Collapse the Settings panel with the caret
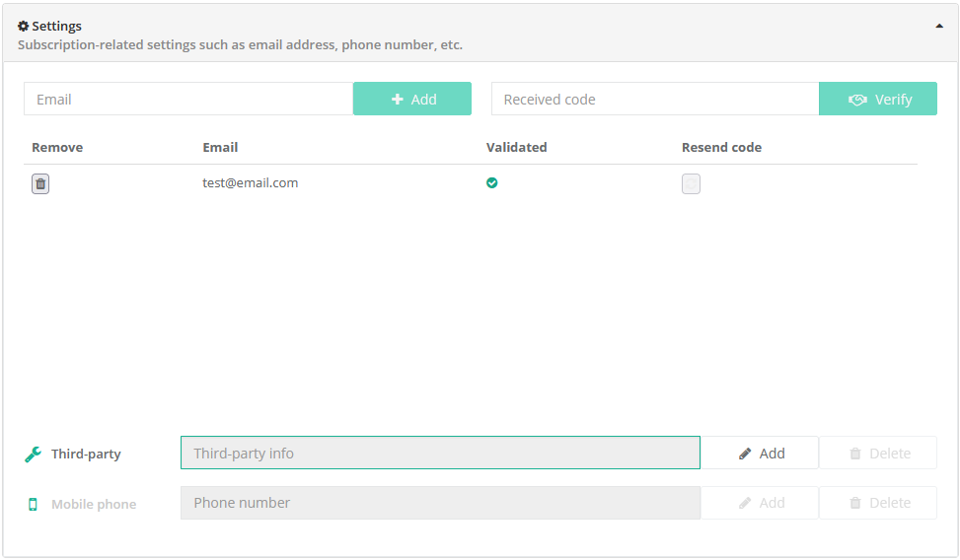The height and width of the screenshot is (560, 960). pyautogui.click(x=939, y=26)
